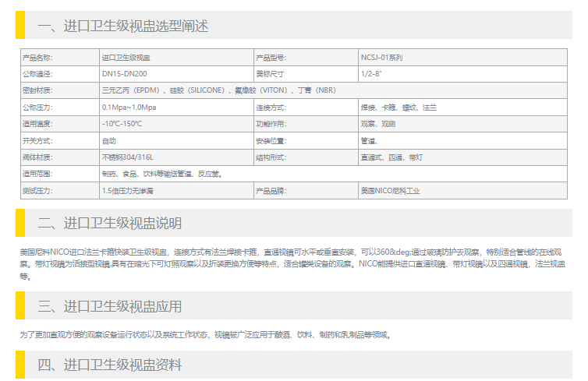Click the NCSJ-01系列 product model cell

coord(381,58)
